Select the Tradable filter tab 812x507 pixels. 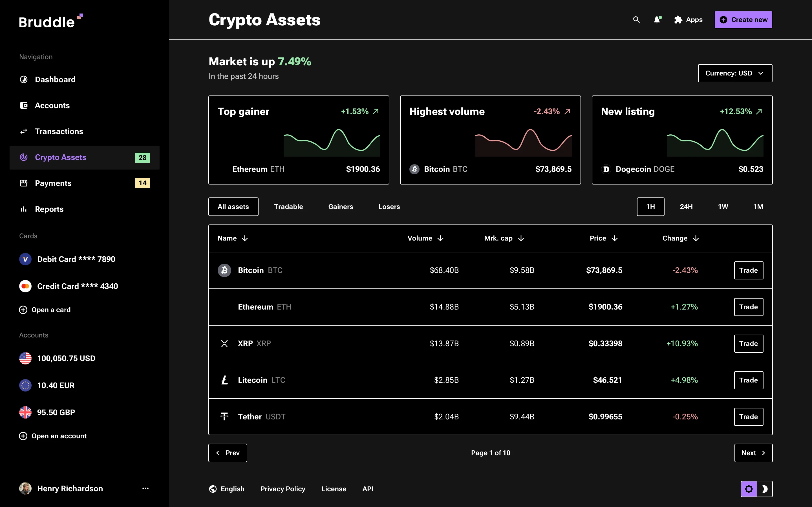288,206
